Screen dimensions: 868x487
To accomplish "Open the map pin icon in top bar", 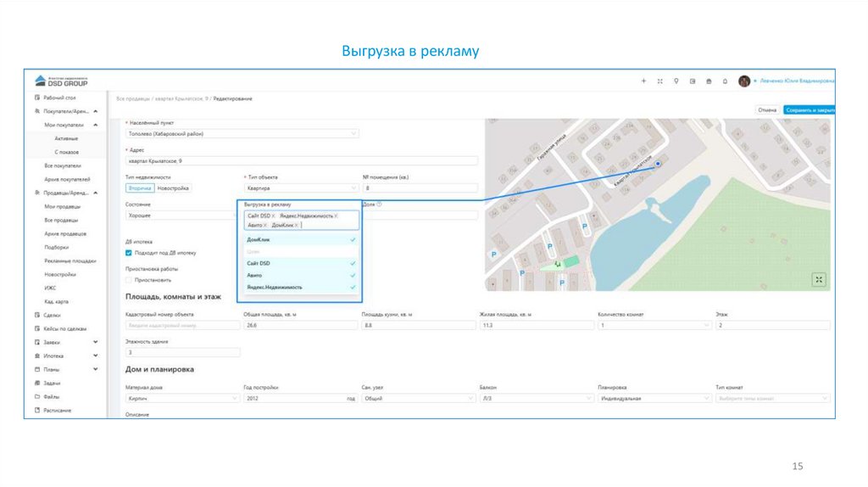I will [x=676, y=81].
